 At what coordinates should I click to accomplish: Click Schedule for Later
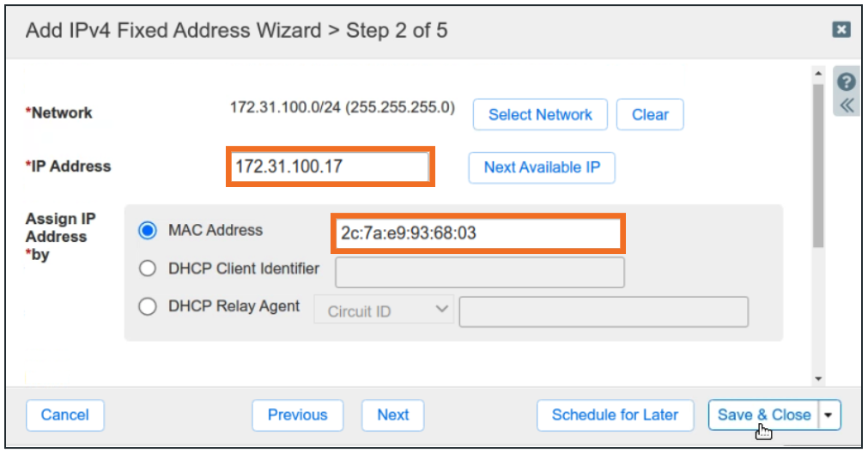coord(615,415)
